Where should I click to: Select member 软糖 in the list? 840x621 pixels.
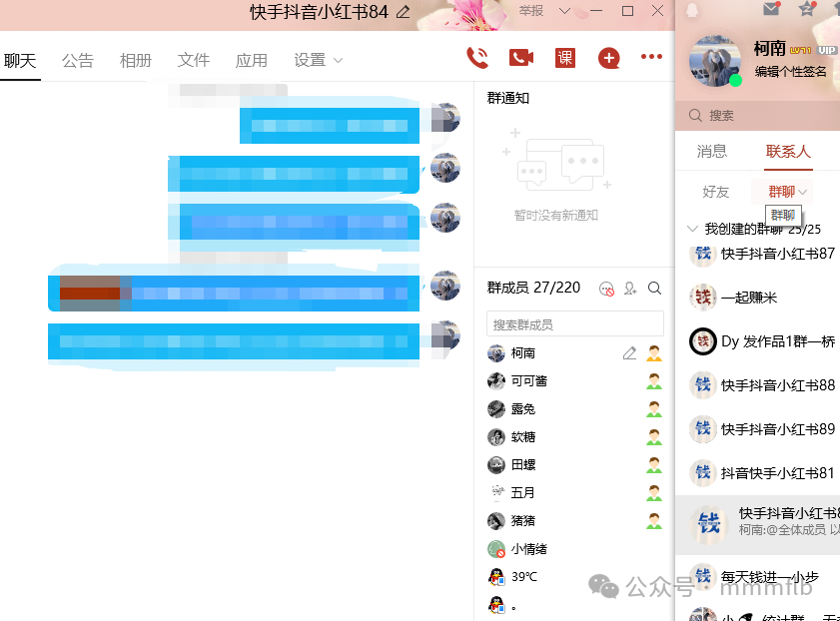[575, 437]
